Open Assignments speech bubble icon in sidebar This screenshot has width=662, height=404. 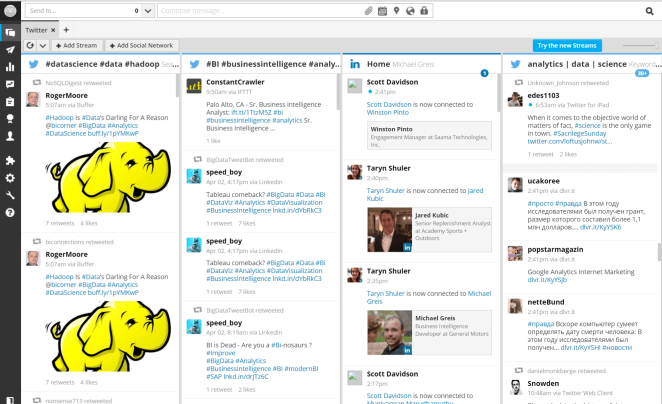tap(10, 84)
